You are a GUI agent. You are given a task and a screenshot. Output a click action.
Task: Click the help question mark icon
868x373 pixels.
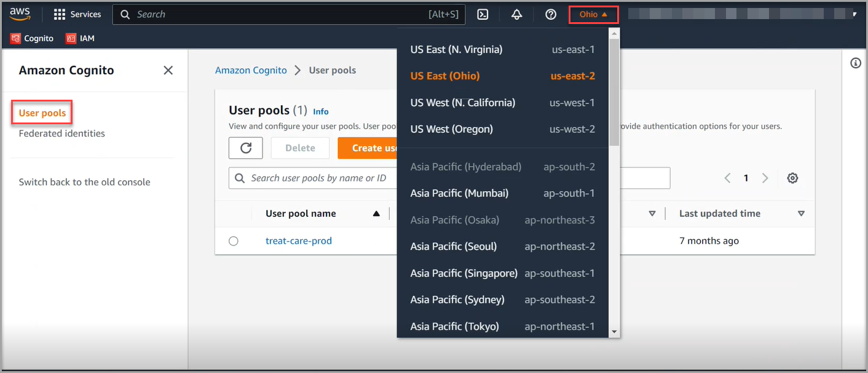551,14
